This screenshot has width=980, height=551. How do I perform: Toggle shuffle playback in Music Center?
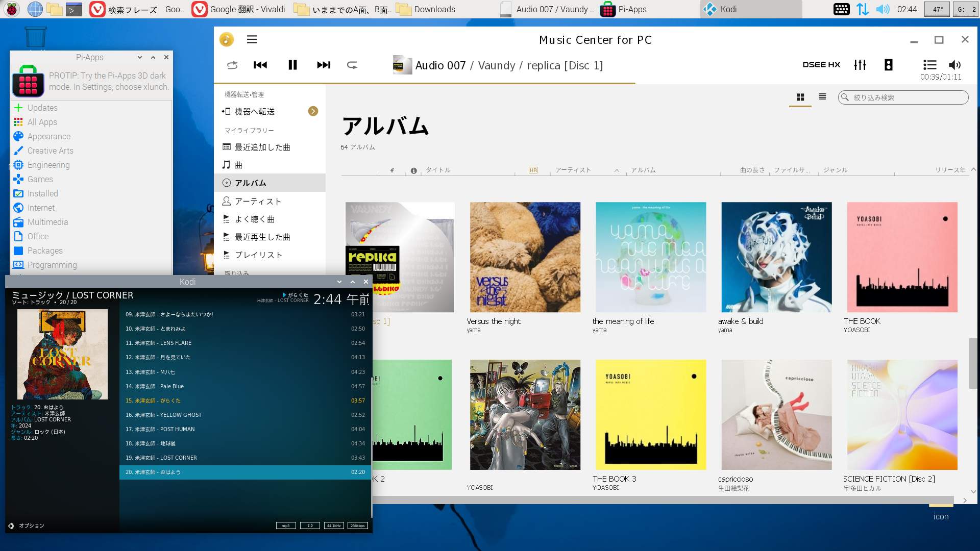pos(232,65)
